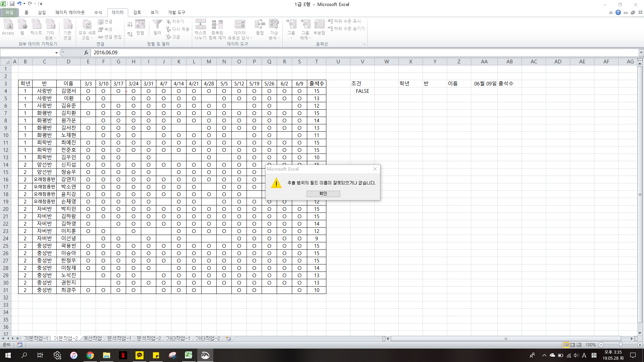Switch to the 계산작업 sheet tab
Image resolution: width=644 pixels, height=362 pixels.
(92, 339)
